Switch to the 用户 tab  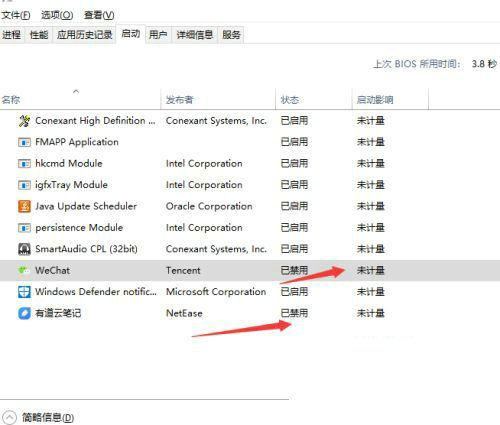(x=158, y=35)
